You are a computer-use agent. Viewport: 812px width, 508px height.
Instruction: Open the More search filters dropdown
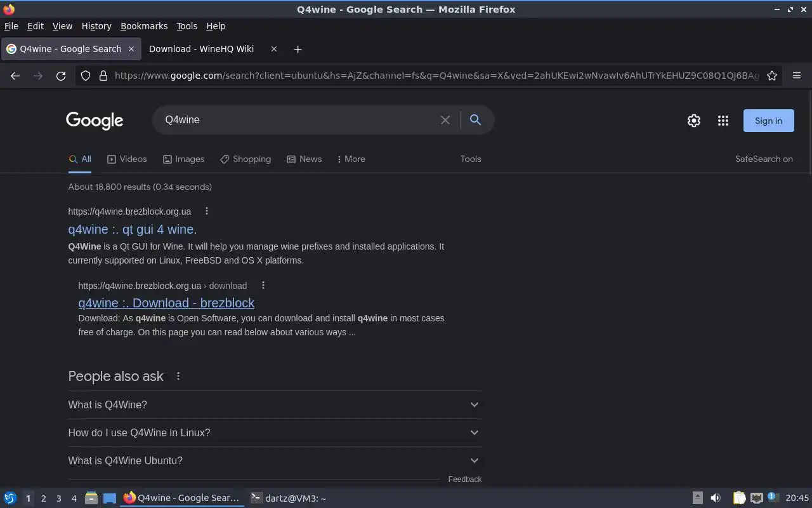pos(351,159)
